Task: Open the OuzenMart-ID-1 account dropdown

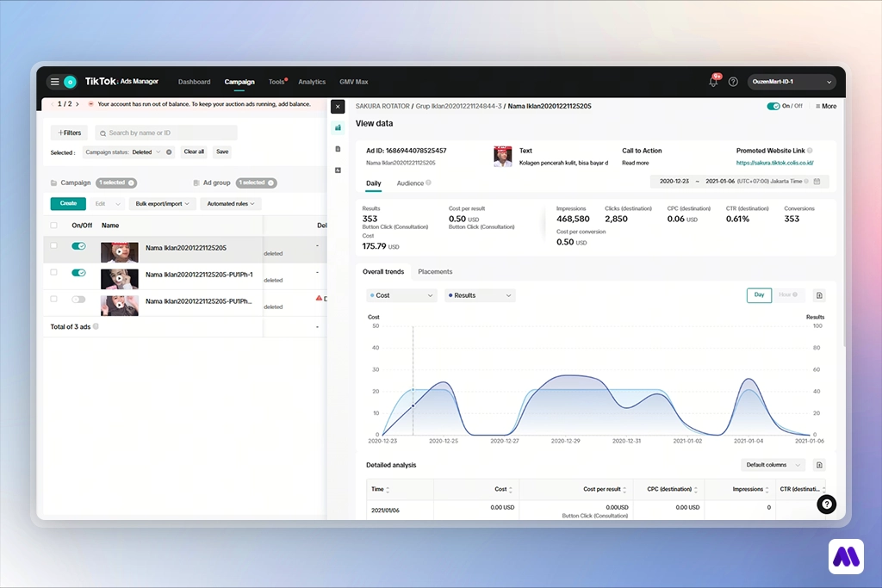Action: point(792,82)
